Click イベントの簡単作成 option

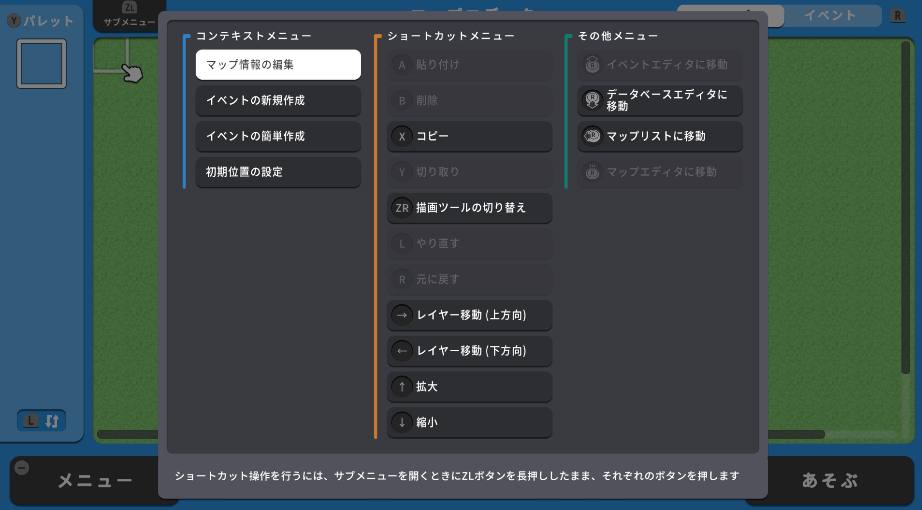point(278,136)
